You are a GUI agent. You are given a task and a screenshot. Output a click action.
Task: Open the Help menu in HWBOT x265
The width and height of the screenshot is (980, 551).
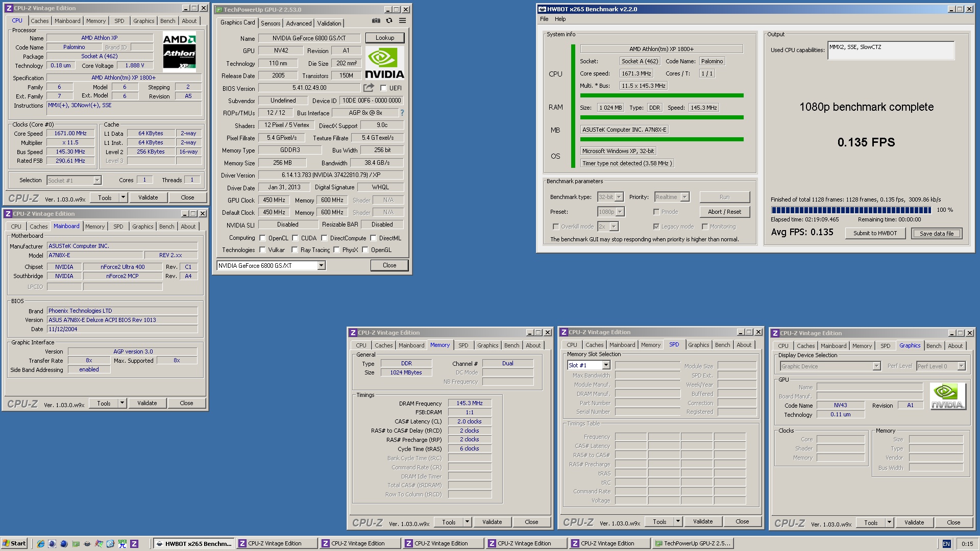[x=560, y=19]
